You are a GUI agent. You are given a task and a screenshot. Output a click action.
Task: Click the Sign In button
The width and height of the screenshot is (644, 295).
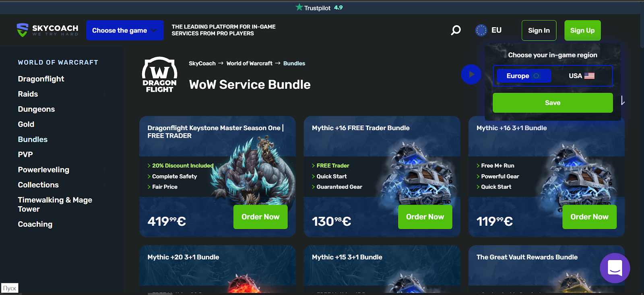[539, 31]
